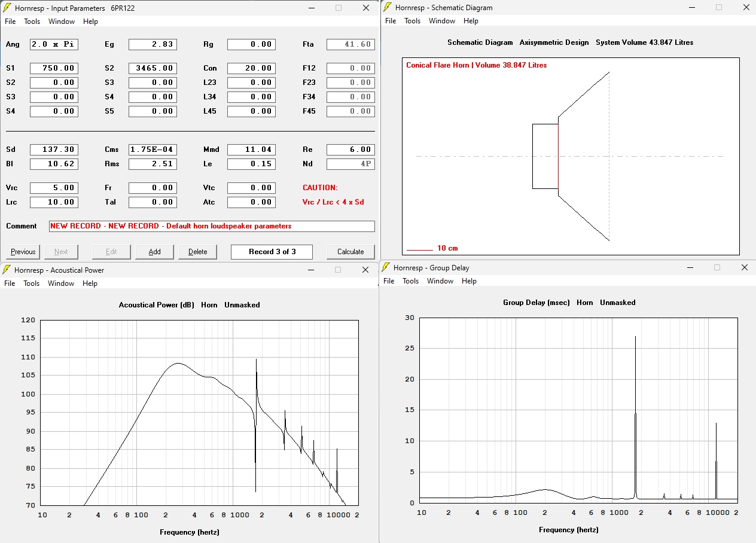Open the Window menu in Group Delay
The width and height of the screenshot is (756, 543).
coord(440,281)
